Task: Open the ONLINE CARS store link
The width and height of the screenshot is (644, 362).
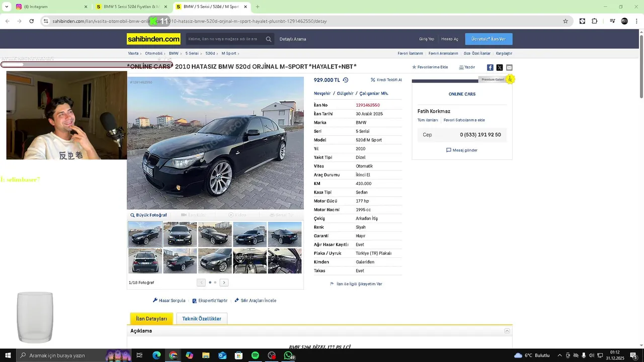Action: 462,94
